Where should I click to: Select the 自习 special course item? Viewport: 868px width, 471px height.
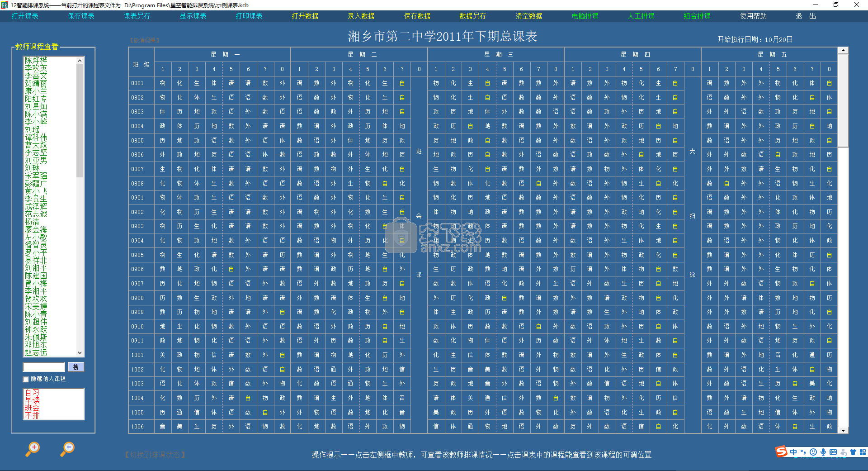32,392
